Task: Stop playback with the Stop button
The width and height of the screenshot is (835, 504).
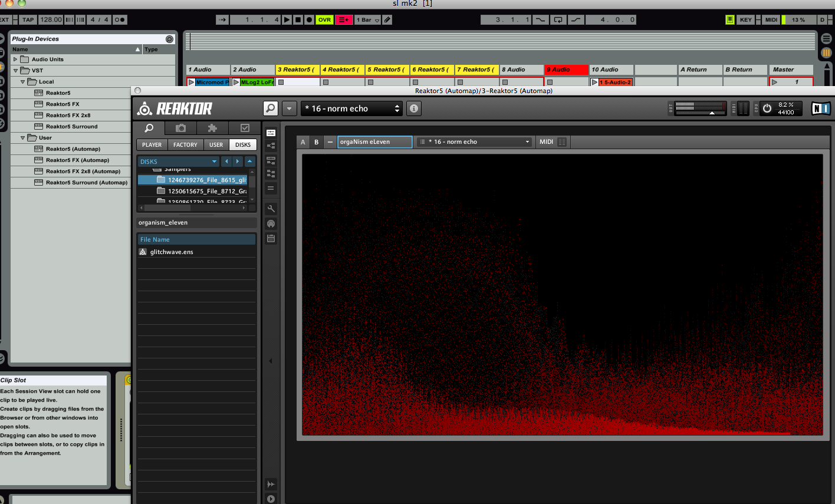Action: pos(298,19)
